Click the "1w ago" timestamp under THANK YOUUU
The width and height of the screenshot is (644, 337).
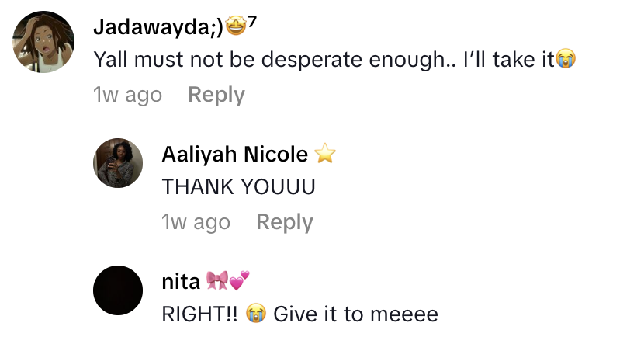coord(196,222)
